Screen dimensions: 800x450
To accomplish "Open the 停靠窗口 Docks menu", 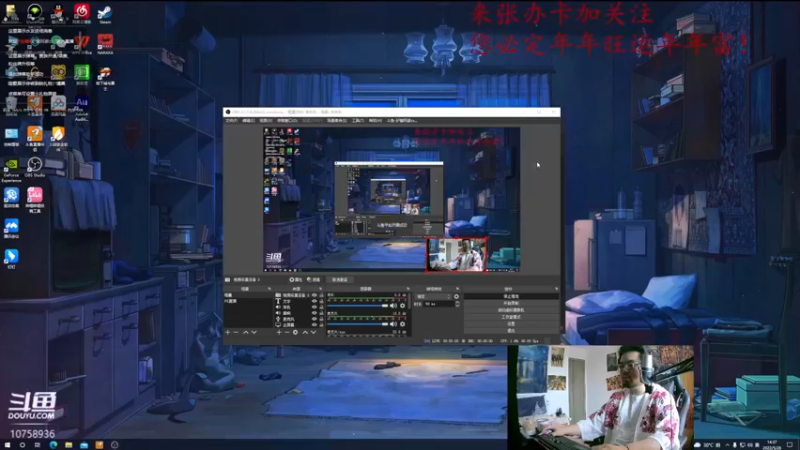I will coord(287,121).
